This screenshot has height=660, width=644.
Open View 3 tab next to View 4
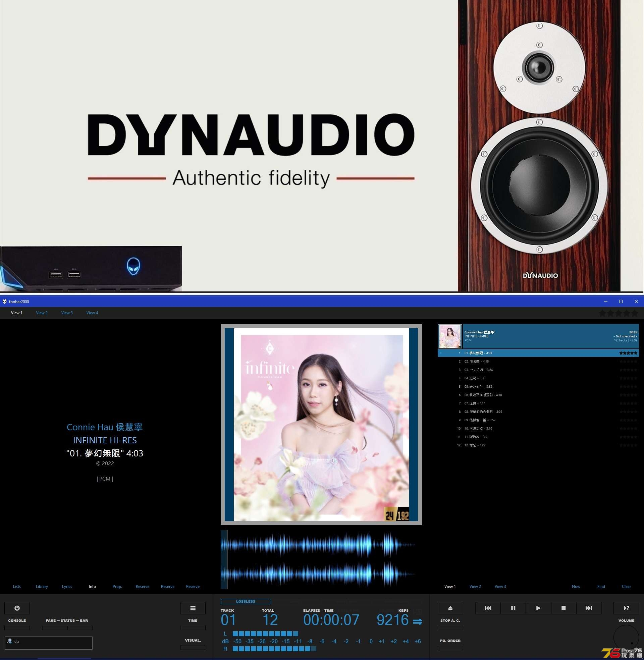pyautogui.click(x=67, y=313)
